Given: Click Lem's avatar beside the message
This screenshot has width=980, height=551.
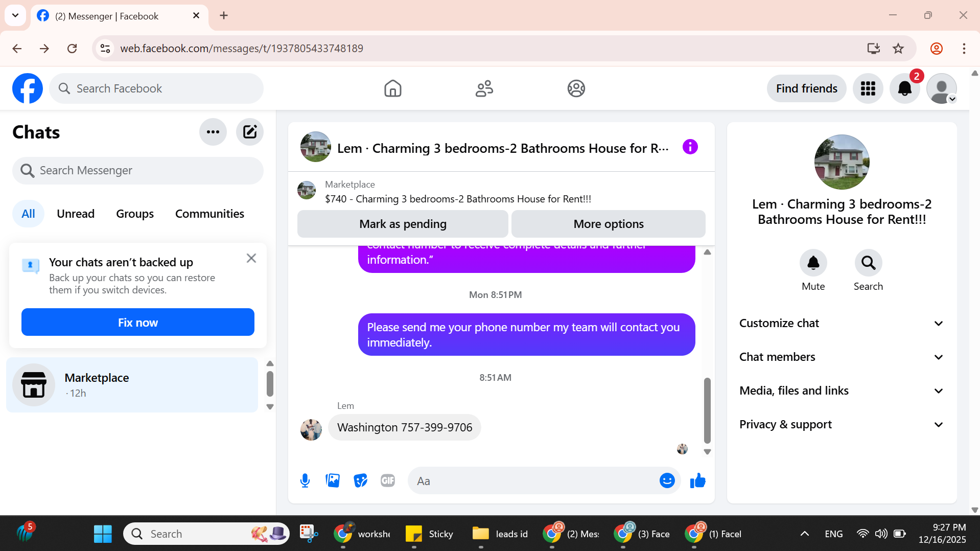Looking at the screenshot, I should (311, 430).
